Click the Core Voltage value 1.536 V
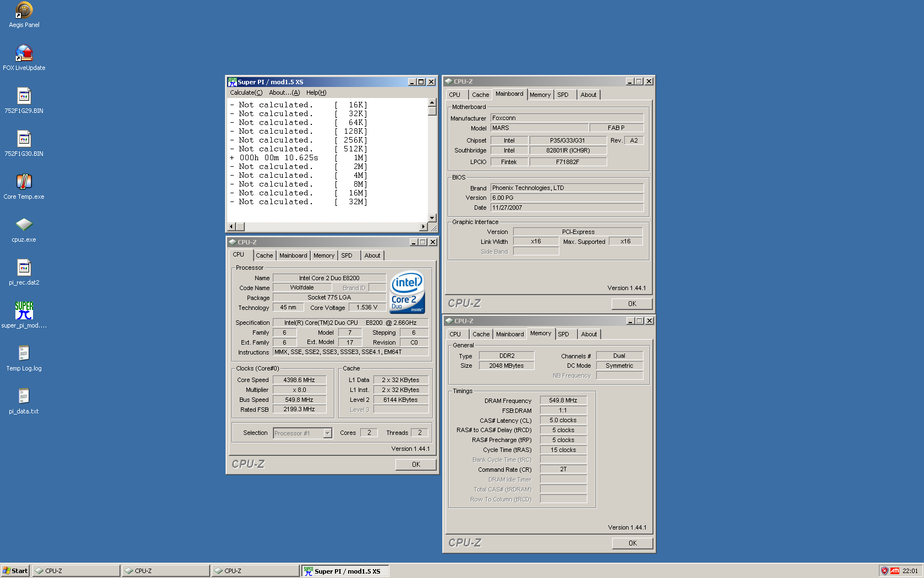Image resolution: width=924 pixels, height=578 pixels. point(367,307)
